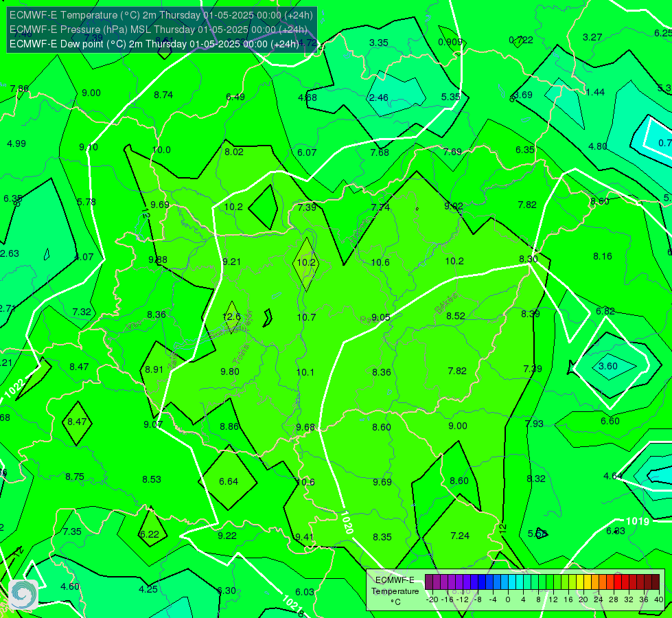Click the 2.46 temperature value
The height and width of the screenshot is (618, 672).
(x=379, y=98)
